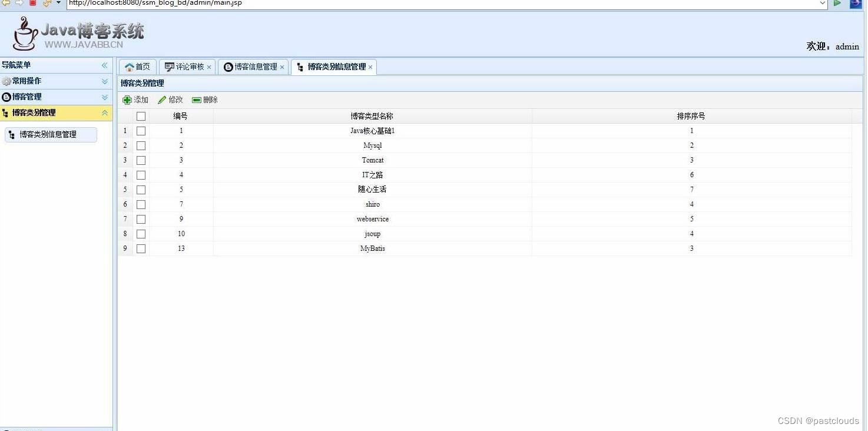Click the 欢迎：admin text
The width and height of the screenshot is (868, 431).
[833, 47]
